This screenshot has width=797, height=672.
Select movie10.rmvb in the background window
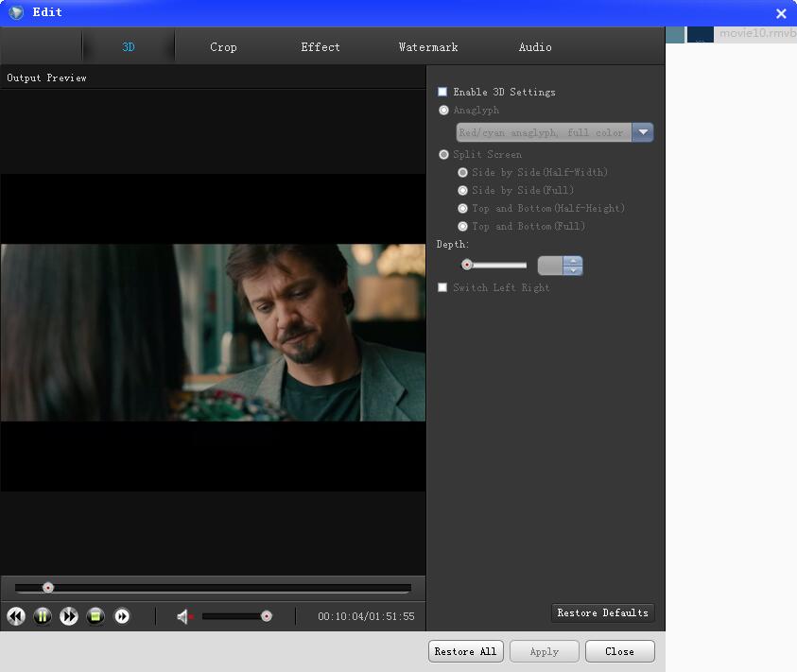click(x=757, y=33)
